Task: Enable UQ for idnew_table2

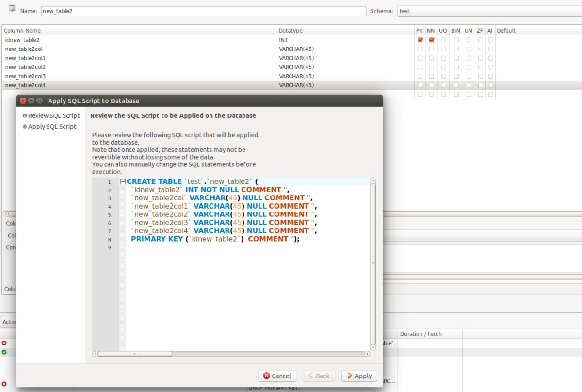Action: (x=443, y=40)
